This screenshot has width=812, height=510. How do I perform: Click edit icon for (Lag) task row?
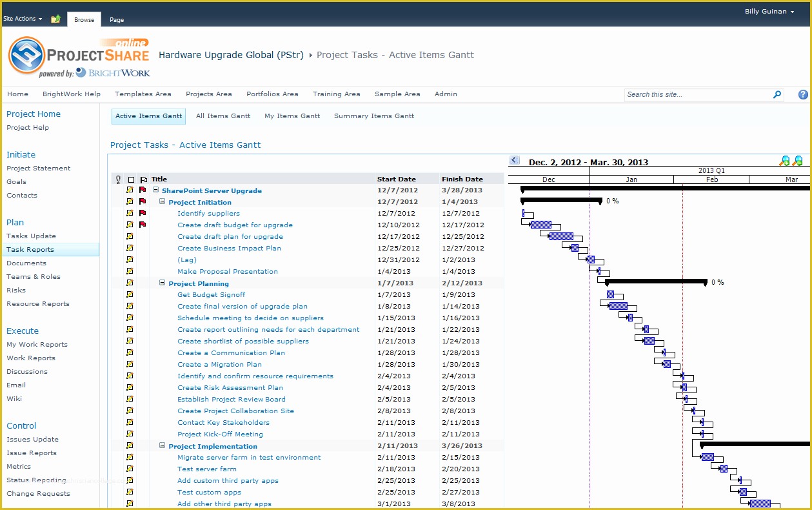(x=130, y=260)
